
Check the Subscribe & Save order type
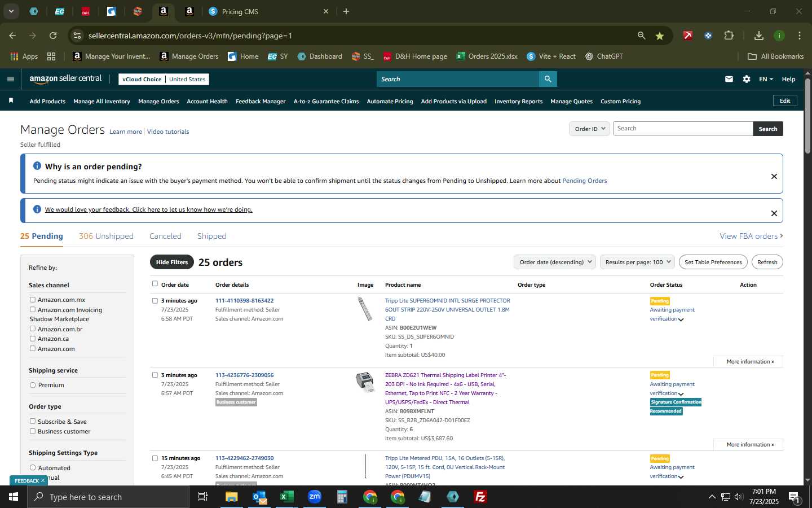(x=33, y=421)
